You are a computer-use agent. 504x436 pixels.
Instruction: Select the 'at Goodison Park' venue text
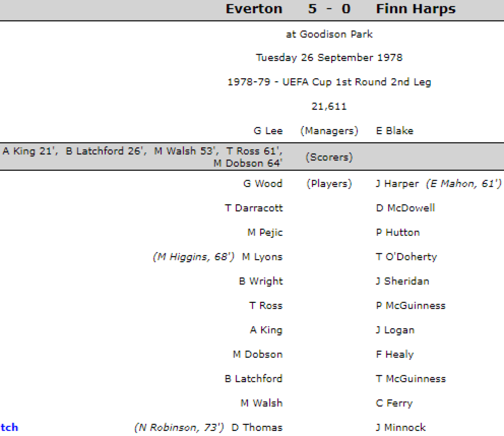coord(329,34)
